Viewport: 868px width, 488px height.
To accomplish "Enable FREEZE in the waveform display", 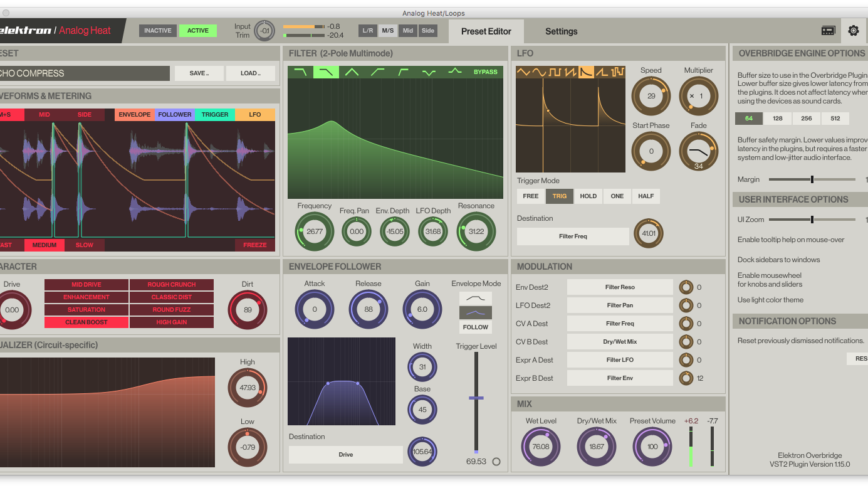I will coord(255,245).
